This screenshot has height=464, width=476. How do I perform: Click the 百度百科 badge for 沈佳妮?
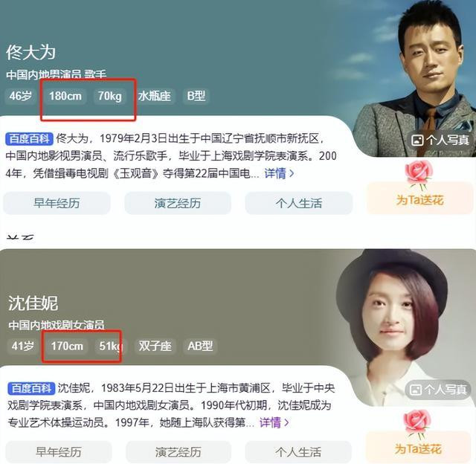31,388
